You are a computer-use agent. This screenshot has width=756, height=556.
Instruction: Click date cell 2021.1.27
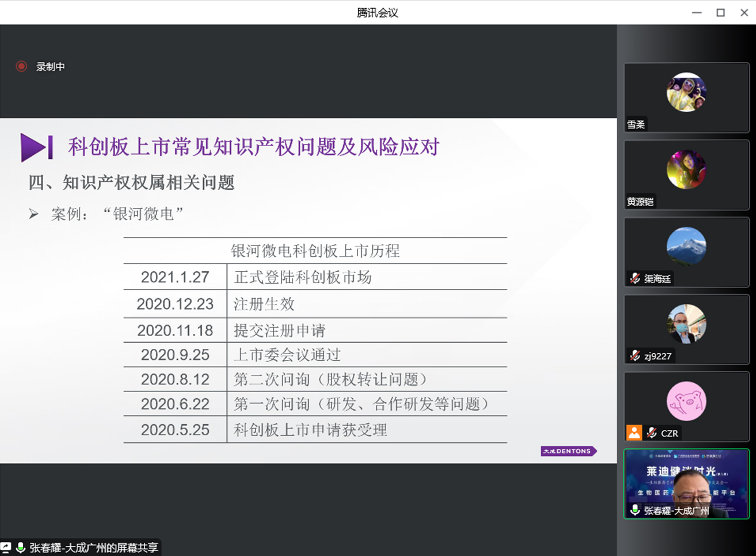[175, 277]
